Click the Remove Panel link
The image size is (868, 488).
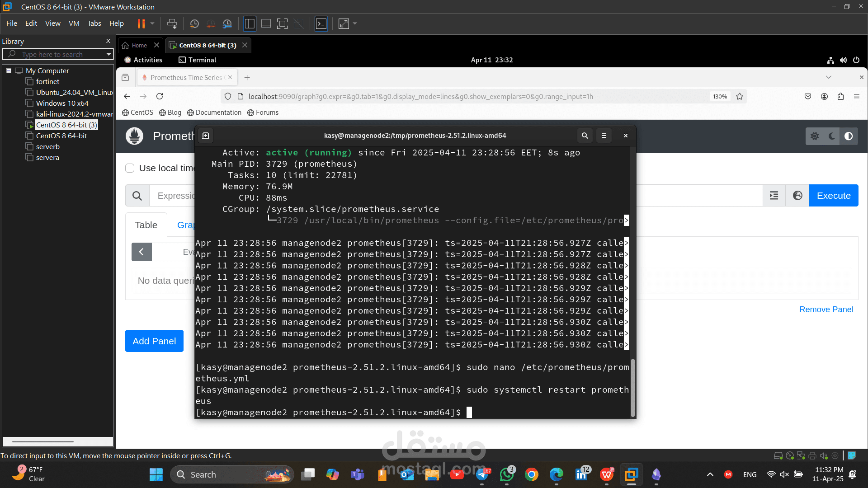click(826, 310)
